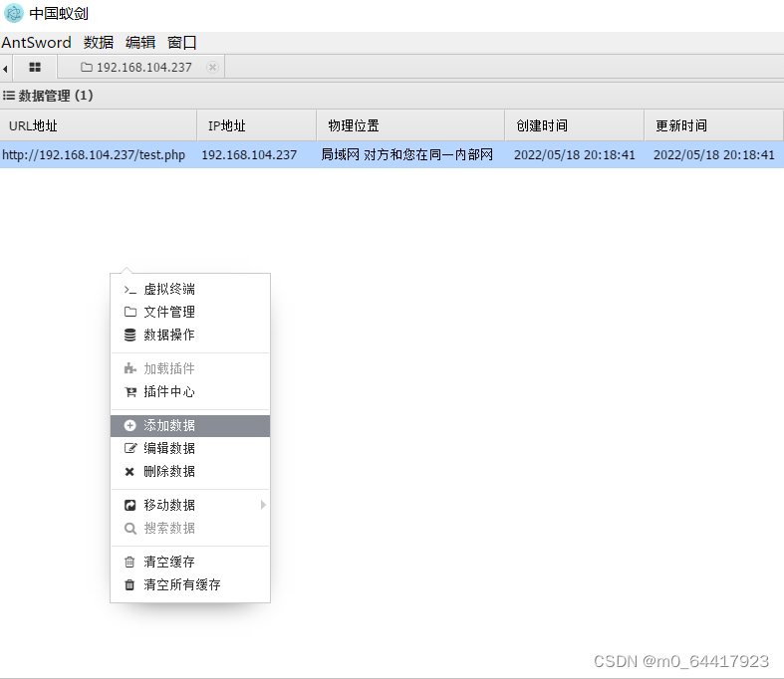Image resolution: width=784 pixels, height=679 pixels.
Task: Expand the 移动数据 submenu arrow
Action: (x=263, y=505)
